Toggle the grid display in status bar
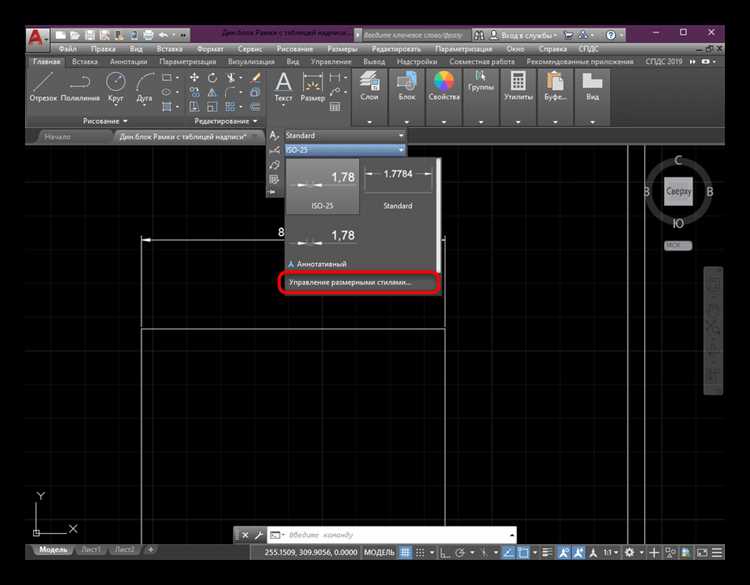 pos(406,552)
